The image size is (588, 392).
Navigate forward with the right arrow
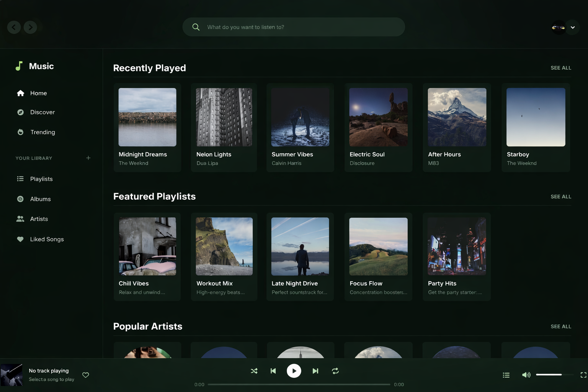30,27
